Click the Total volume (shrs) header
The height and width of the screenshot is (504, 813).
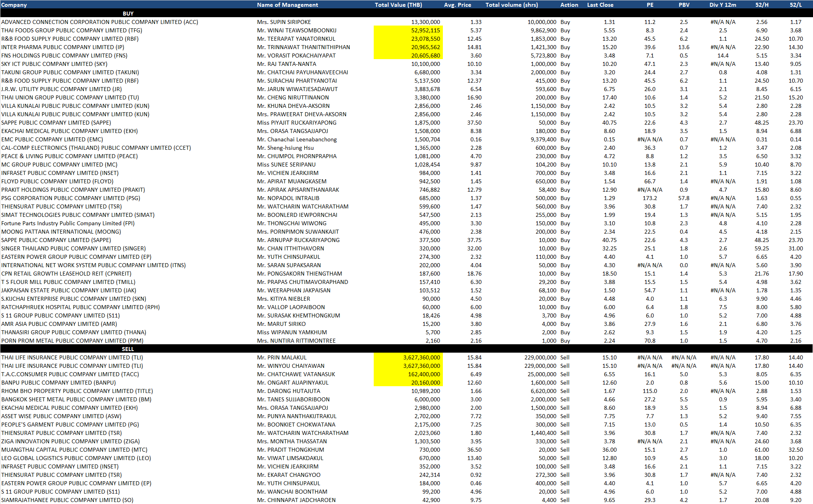[512, 5]
